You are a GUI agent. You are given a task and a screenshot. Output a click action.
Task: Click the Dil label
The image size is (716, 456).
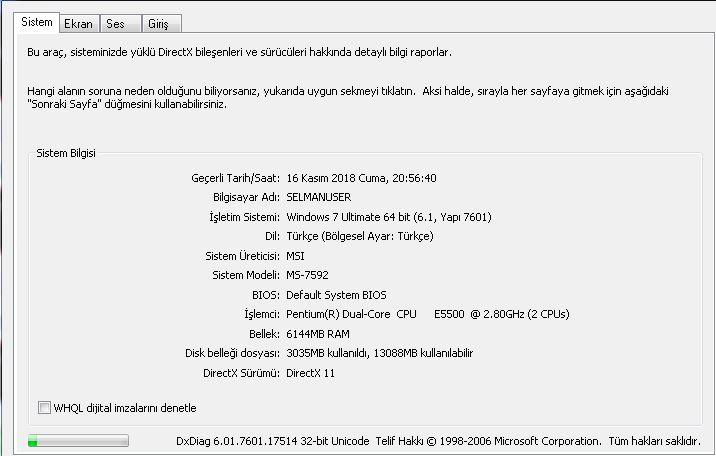point(272,236)
